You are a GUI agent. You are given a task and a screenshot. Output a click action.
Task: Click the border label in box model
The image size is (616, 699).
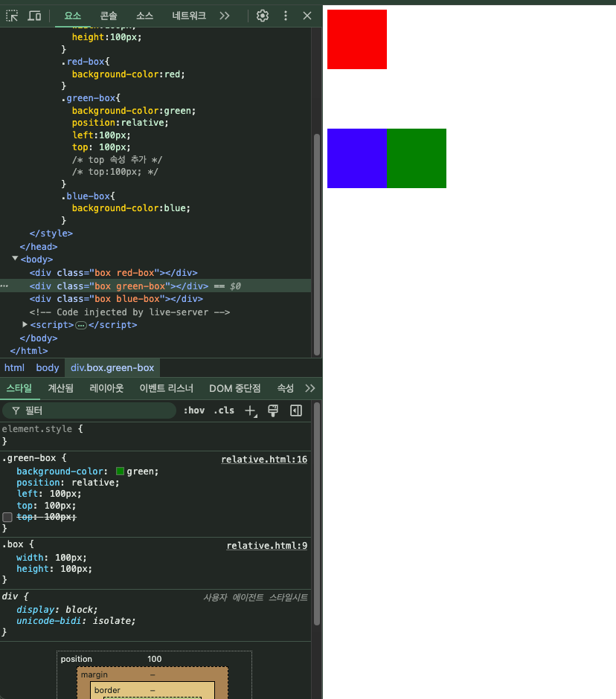tap(107, 690)
